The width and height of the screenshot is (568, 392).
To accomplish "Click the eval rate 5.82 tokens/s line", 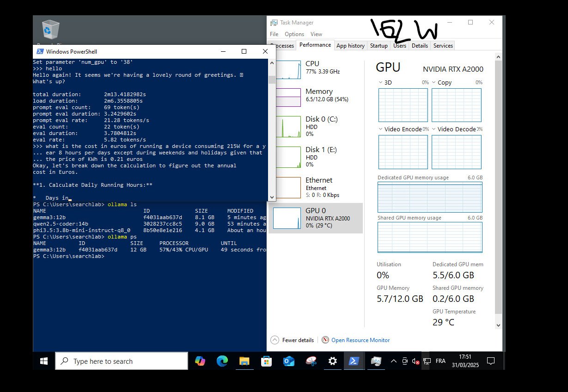I will [x=89, y=140].
